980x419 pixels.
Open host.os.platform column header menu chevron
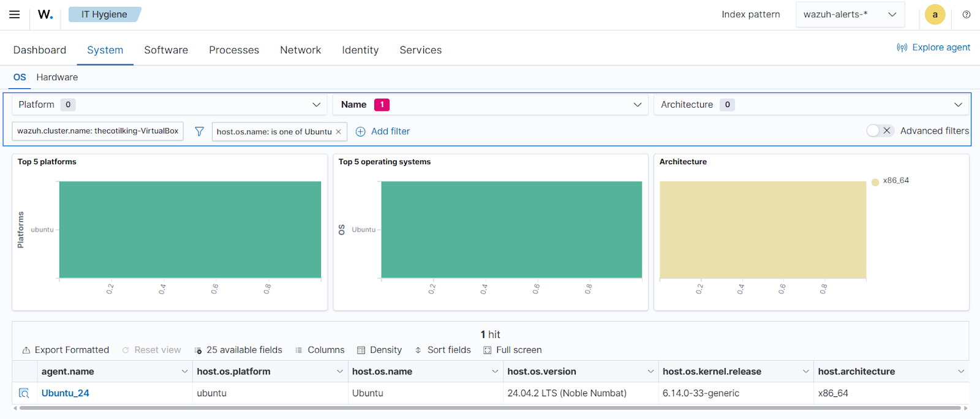pos(340,372)
